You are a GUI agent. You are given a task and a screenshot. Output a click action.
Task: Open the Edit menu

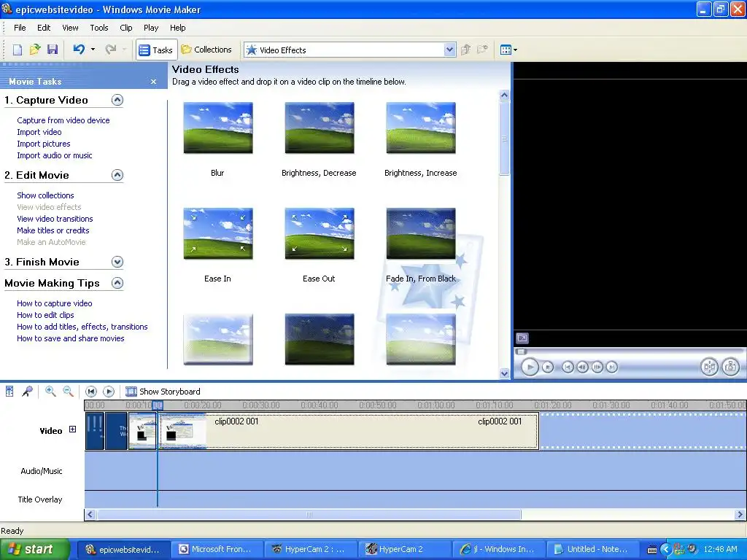44,28
